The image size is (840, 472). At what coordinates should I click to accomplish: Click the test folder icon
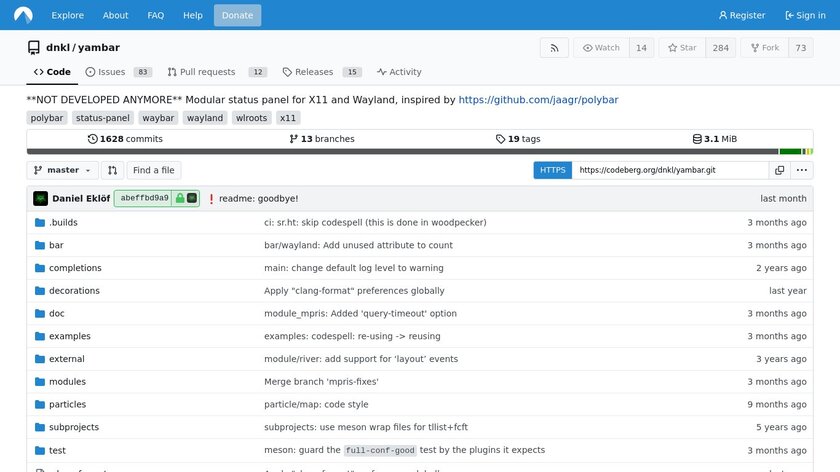point(40,451)
